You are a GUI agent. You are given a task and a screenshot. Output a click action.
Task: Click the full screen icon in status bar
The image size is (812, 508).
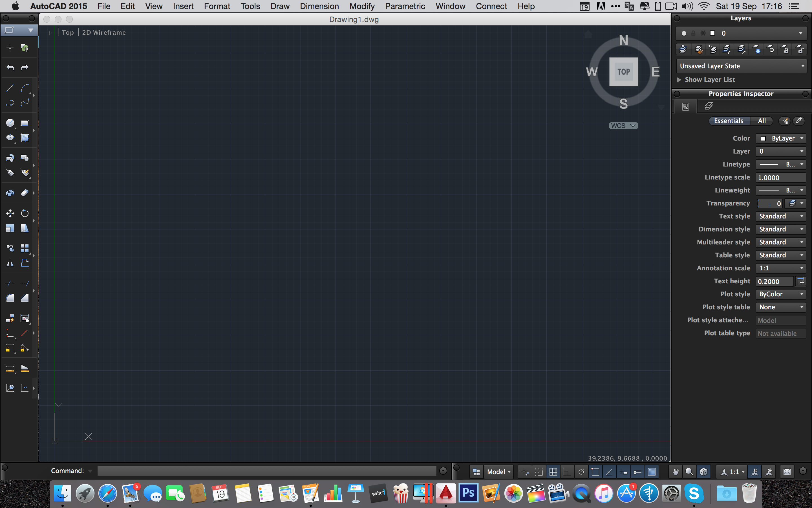click(x=787, y=472)
